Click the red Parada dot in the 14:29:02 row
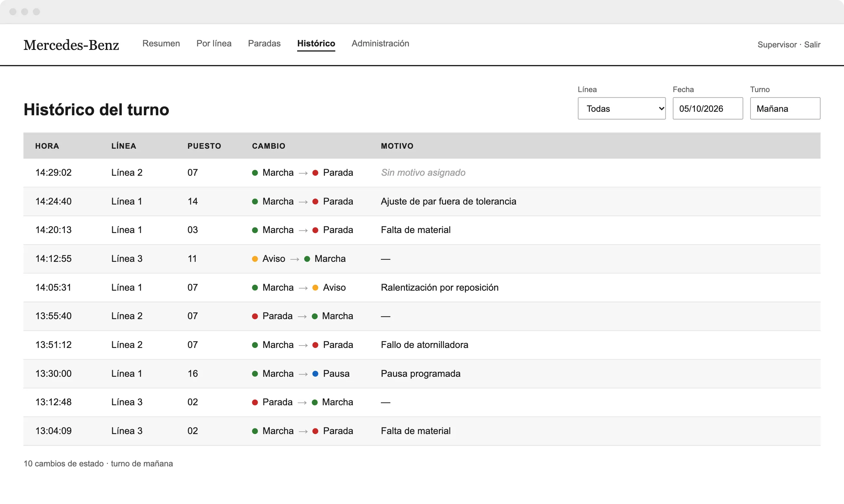Viewport: 844px width, 504px height. tap(315, 173)
